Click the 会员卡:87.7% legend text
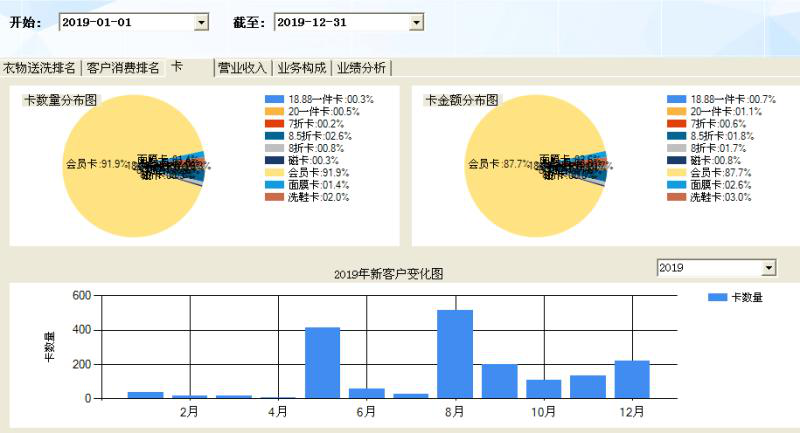 (x=721, y=173)
